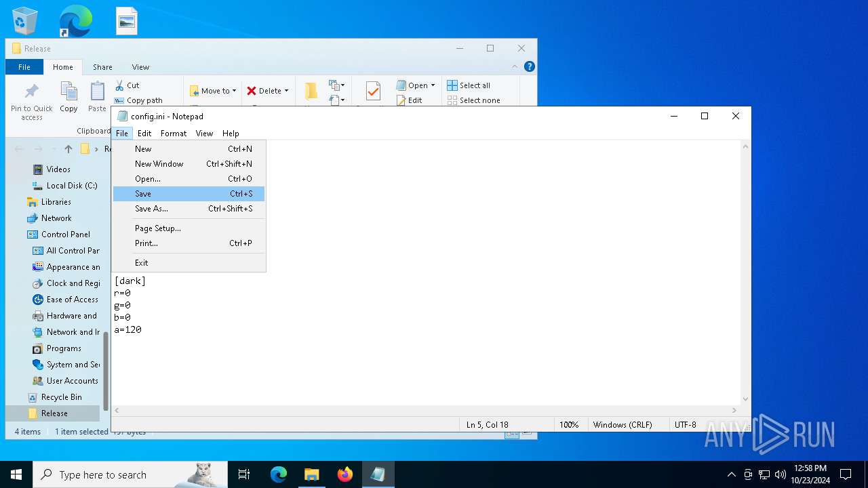Select Programs in Explorer sidebar

point(64,348)
